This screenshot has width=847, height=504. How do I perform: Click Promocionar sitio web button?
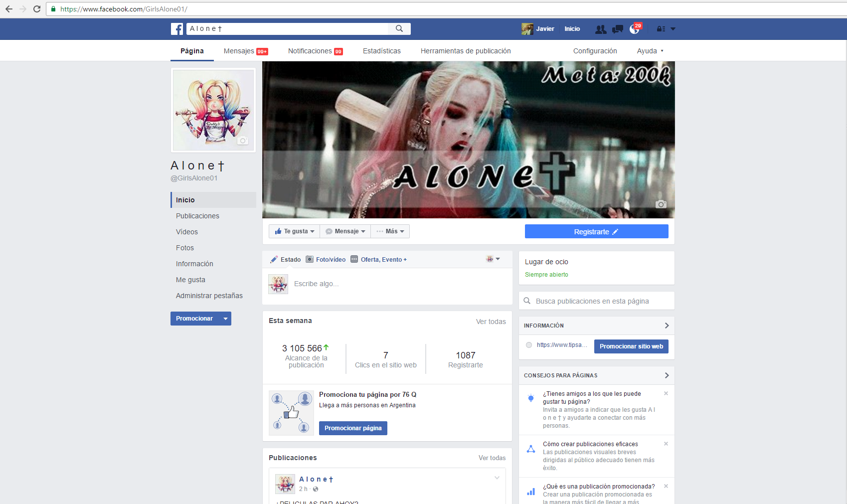click(631, 346)
